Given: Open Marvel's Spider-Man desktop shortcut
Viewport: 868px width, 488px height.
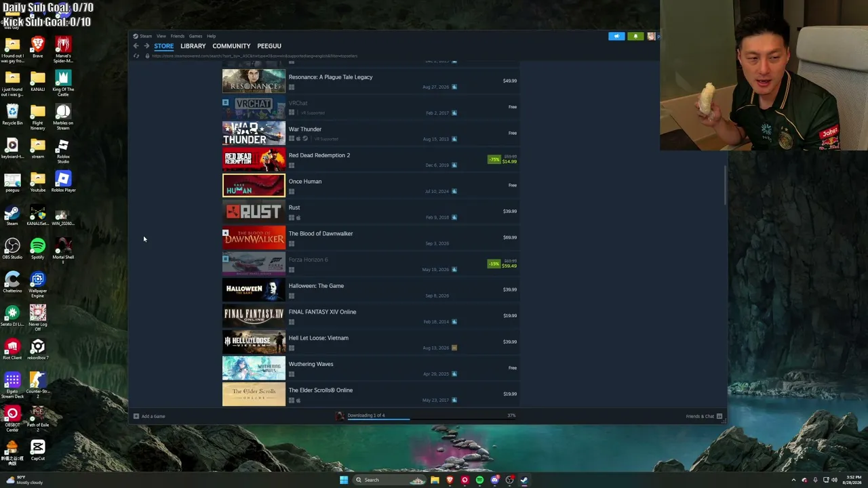Looking at the screenshot, I should (x=63, y=49).
